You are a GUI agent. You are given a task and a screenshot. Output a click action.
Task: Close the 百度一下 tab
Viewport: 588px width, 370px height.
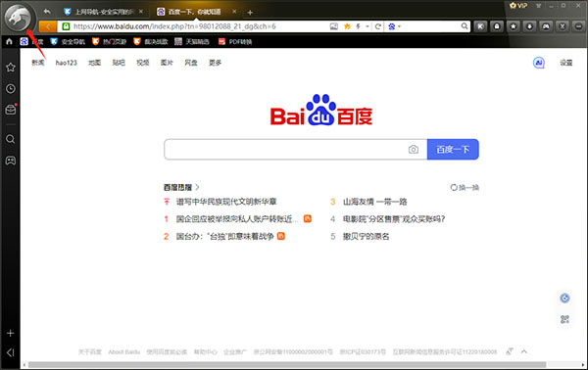[234, 12]
